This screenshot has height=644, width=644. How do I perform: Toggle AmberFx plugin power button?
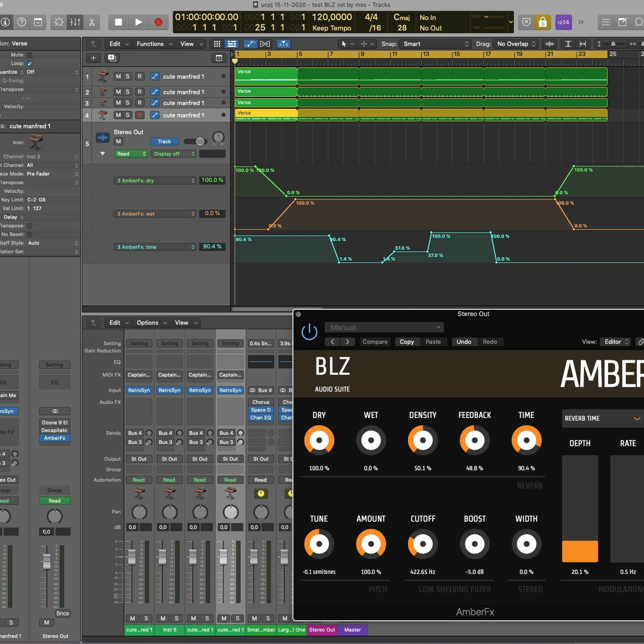(x=309, y=332)
